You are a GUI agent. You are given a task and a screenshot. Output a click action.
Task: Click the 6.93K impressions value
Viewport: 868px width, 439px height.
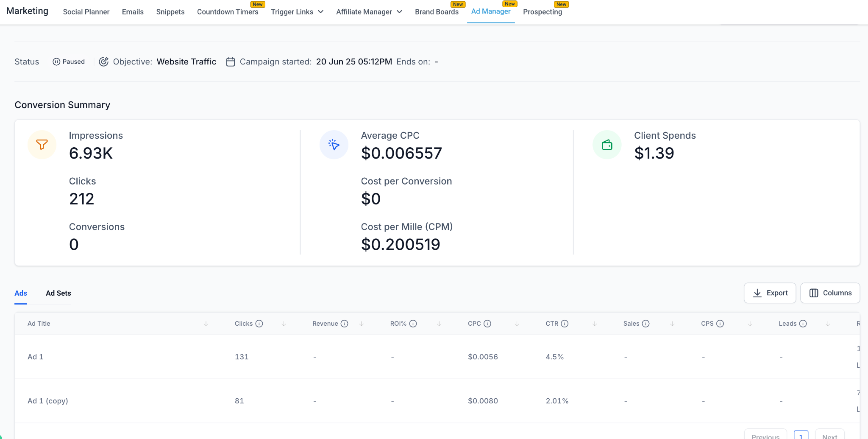[91, 153]
